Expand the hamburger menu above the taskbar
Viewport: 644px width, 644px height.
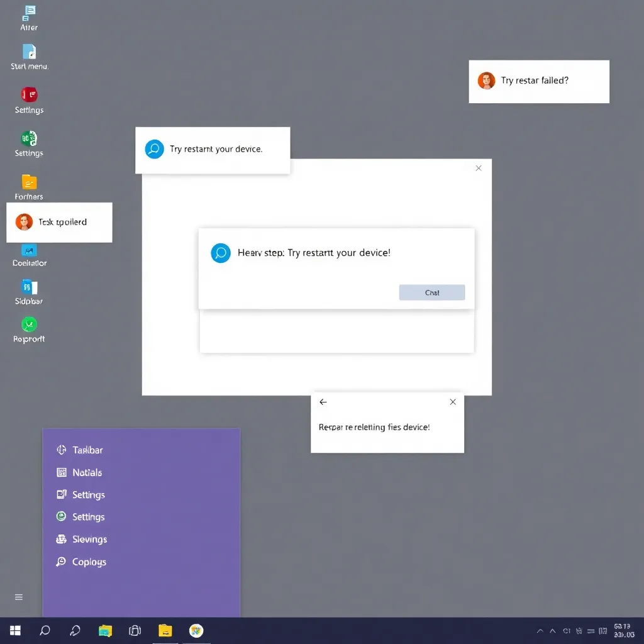tap(19, 597)
